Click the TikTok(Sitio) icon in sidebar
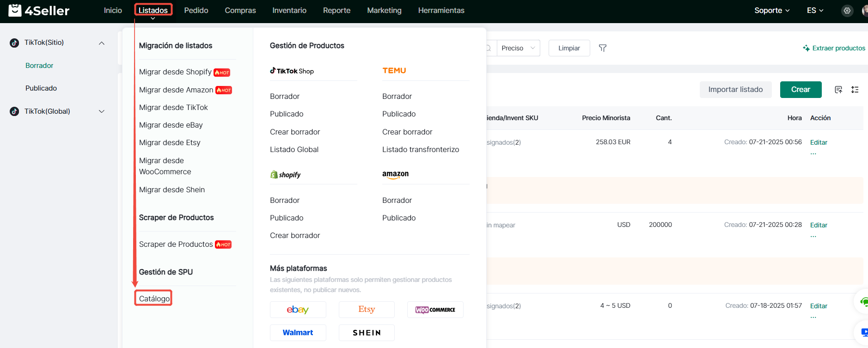 [x=14, y=43]
